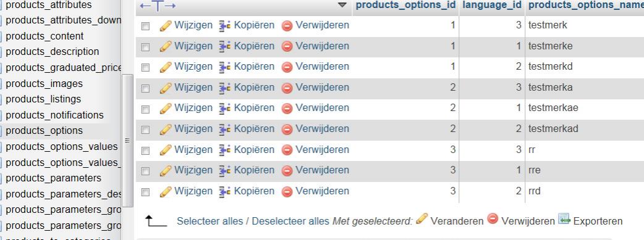Open the products_options_values table in sidebar
The height and width of the screenshot is (240, 644).
(62, 146)
